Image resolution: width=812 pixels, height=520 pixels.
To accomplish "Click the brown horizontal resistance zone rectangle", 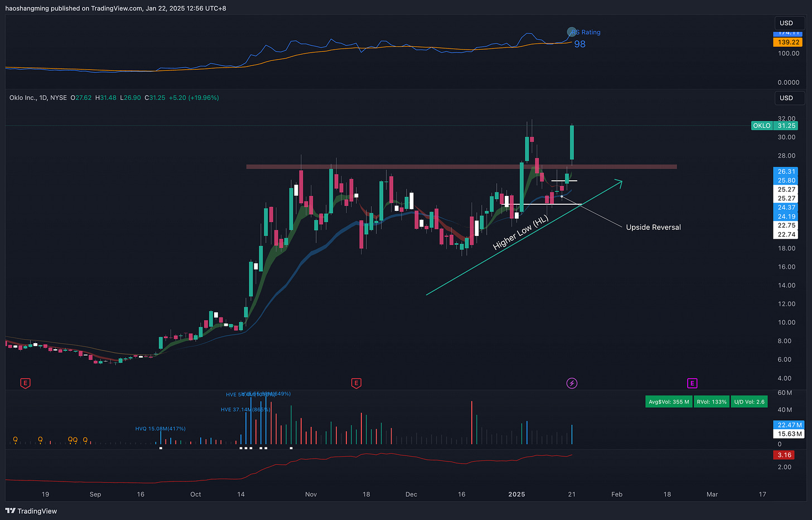I will (462, 166).
